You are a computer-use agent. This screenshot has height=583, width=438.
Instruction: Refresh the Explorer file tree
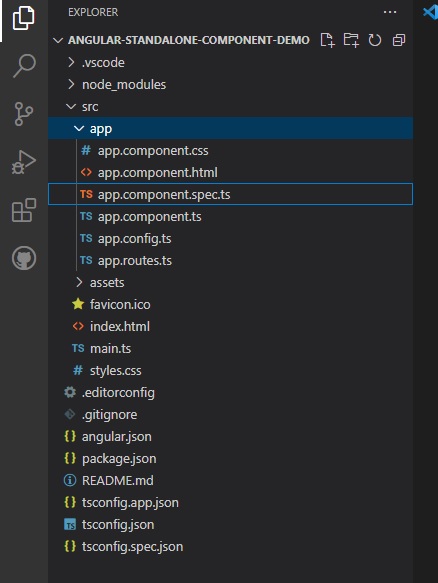click(x=375, y=40)
